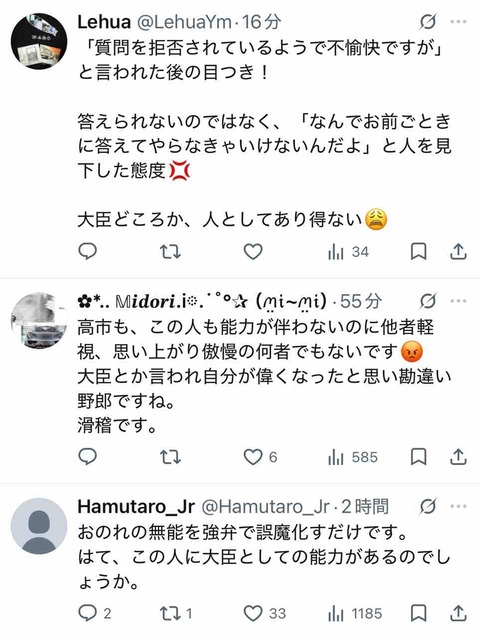Viewport: 480px width, 638px height.
Task: Share Lehua's tweet
Action: (x=458, y=252)
